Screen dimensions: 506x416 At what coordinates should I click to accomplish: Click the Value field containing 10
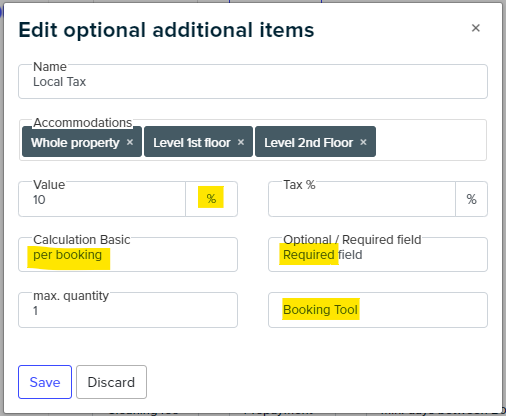102,199
